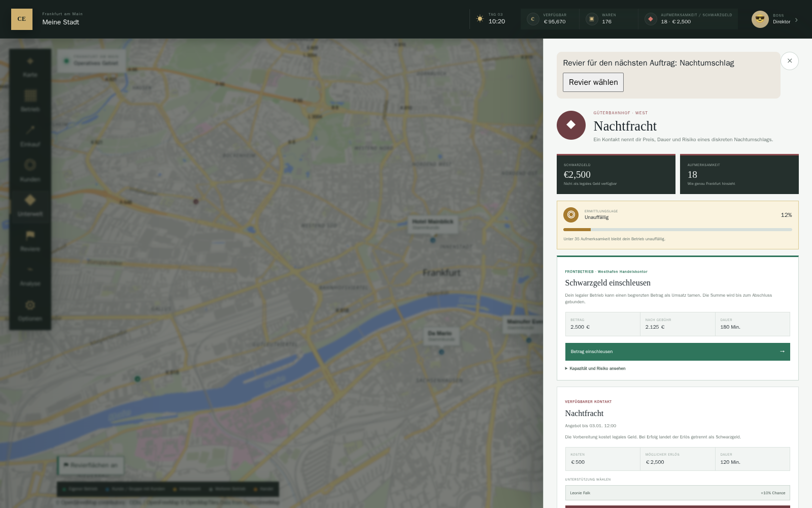Click the Betrag 2.500 € cell
Screen dimensions: 812x508
(x=603, y=324)
